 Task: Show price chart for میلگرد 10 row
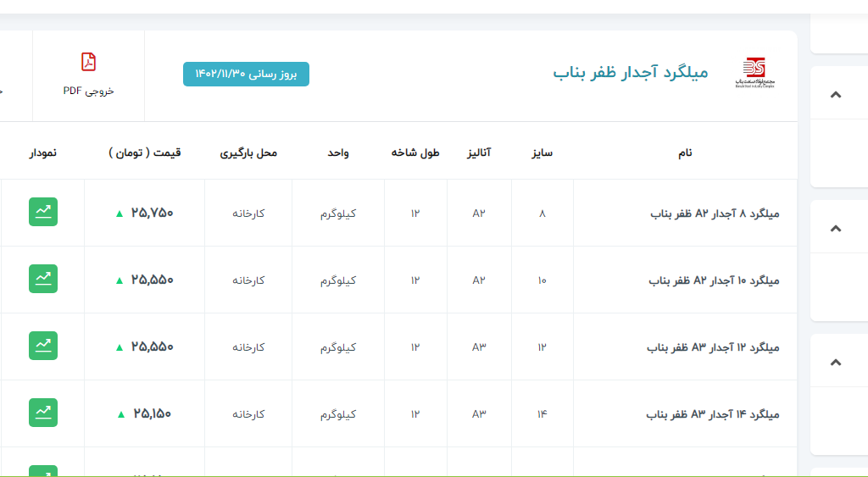pos(43,279)
